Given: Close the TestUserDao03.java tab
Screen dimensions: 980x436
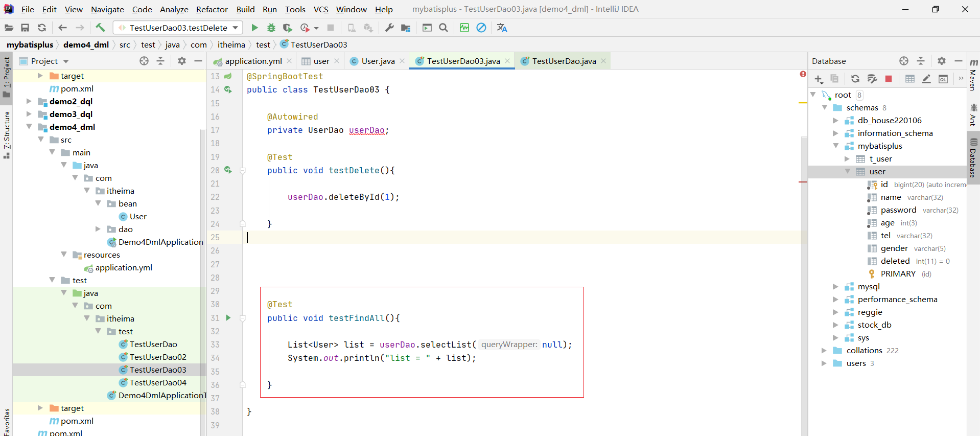Looking at the screenshot, I should tap(507, 61).
